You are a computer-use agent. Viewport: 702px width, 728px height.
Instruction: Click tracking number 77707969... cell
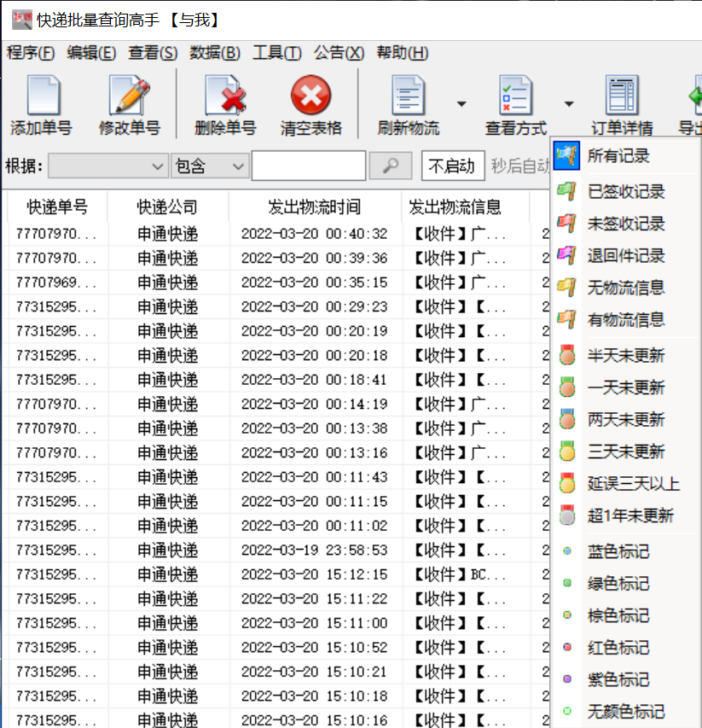[x=56, y=282]
